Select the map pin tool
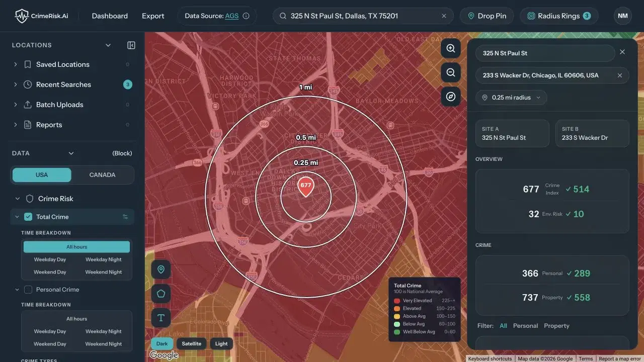This screenshot has height=362, width=644. point(161,269)
